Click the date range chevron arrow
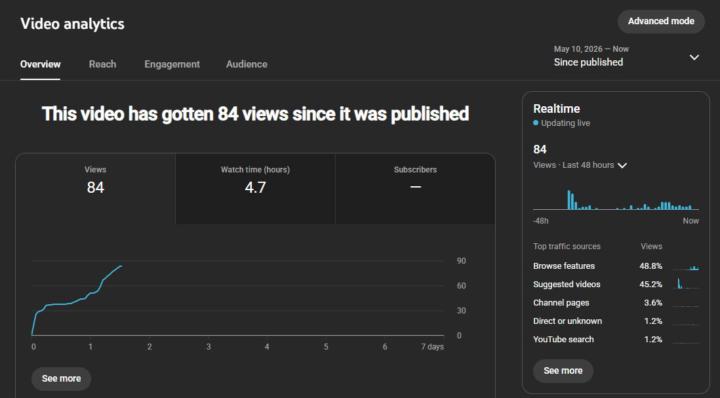720x398 pixels. (694, 57)
